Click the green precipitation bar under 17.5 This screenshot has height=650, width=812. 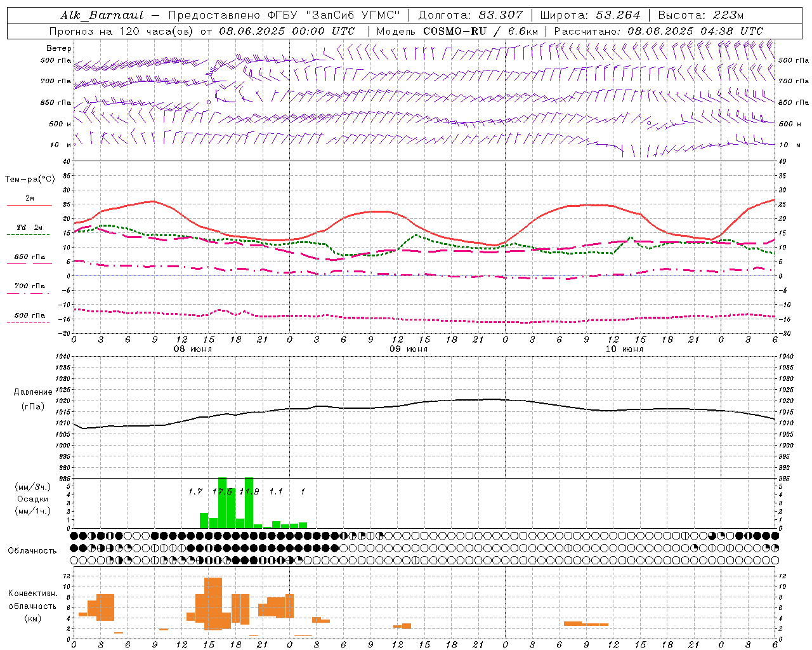click(223, 503)
